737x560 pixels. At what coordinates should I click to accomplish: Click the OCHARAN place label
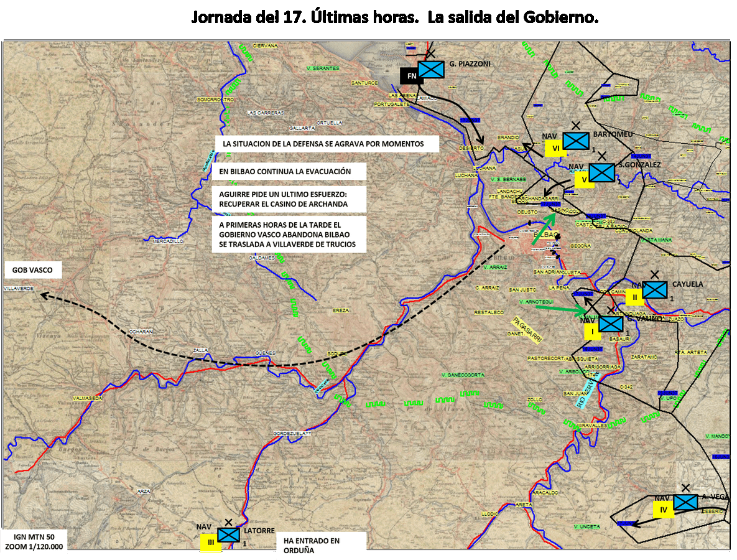(x=140, y=332)
